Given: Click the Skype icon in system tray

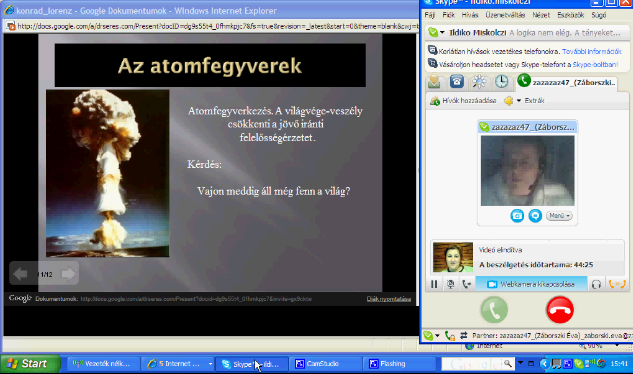Looking at the screenshot, I should 579,363.
